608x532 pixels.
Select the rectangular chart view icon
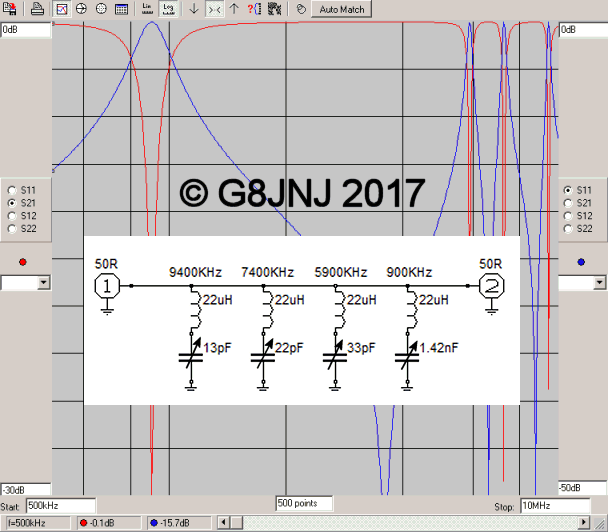61,9
